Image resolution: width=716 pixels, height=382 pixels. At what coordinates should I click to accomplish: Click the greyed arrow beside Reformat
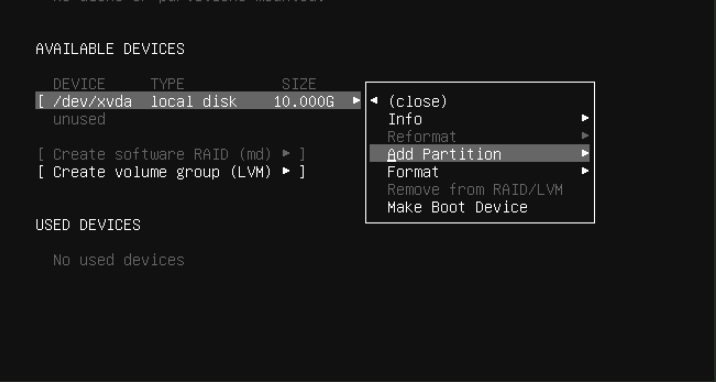tap(585, 136)
